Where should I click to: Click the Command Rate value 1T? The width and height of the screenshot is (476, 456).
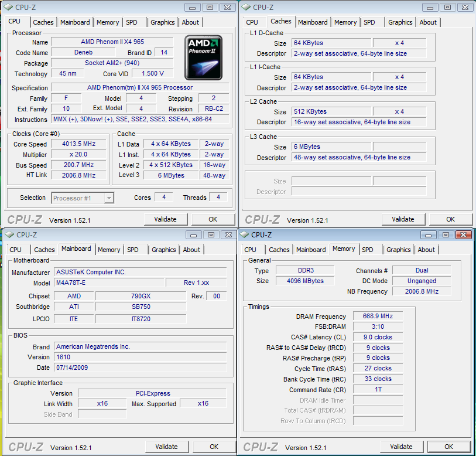coord(378,389)
